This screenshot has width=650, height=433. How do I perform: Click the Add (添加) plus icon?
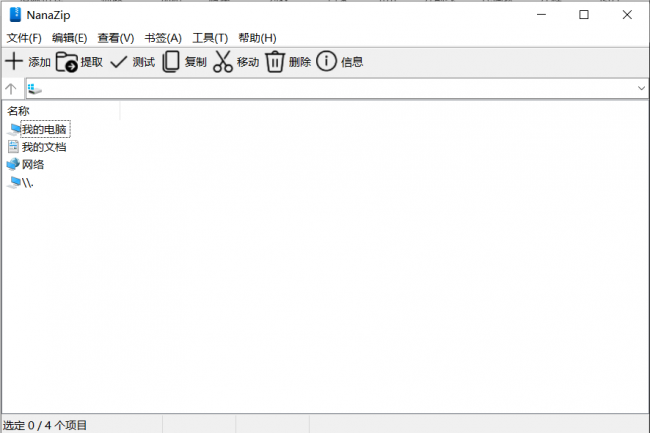[x=14, y=61]
